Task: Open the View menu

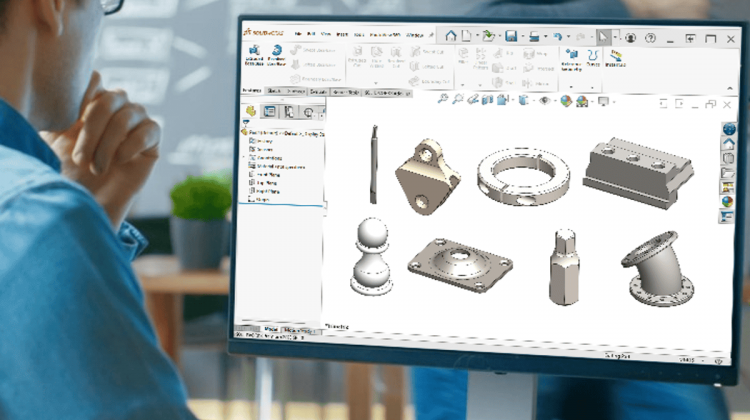Action: (x=326, y=34)
